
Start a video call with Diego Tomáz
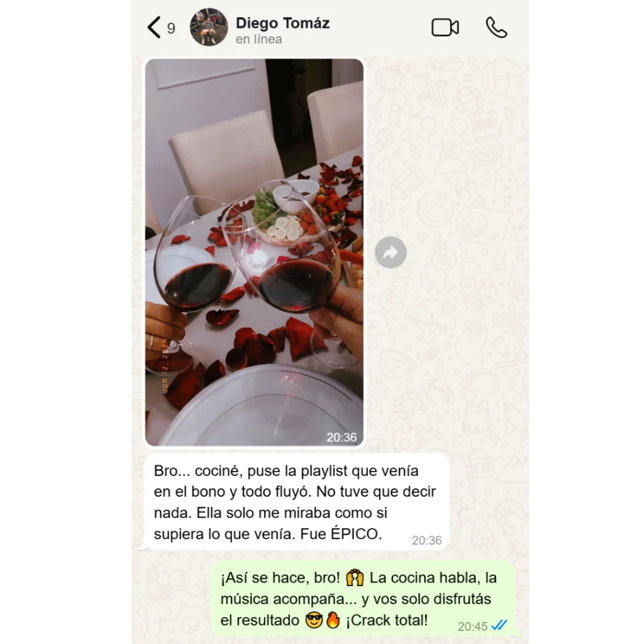(x=445, y=28)
